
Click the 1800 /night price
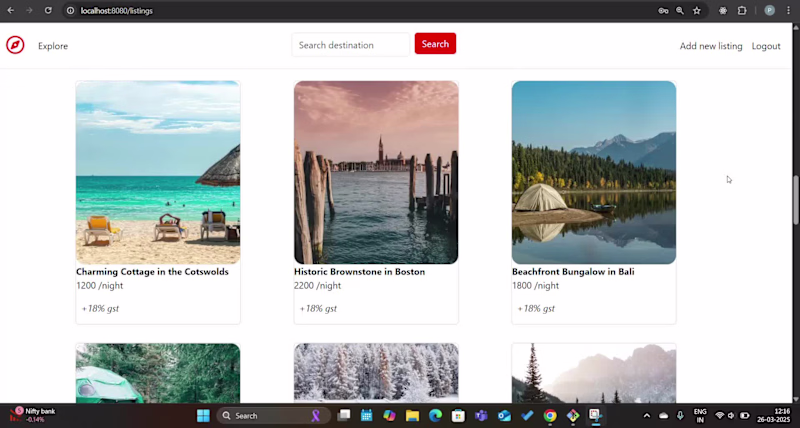point(535,286)
